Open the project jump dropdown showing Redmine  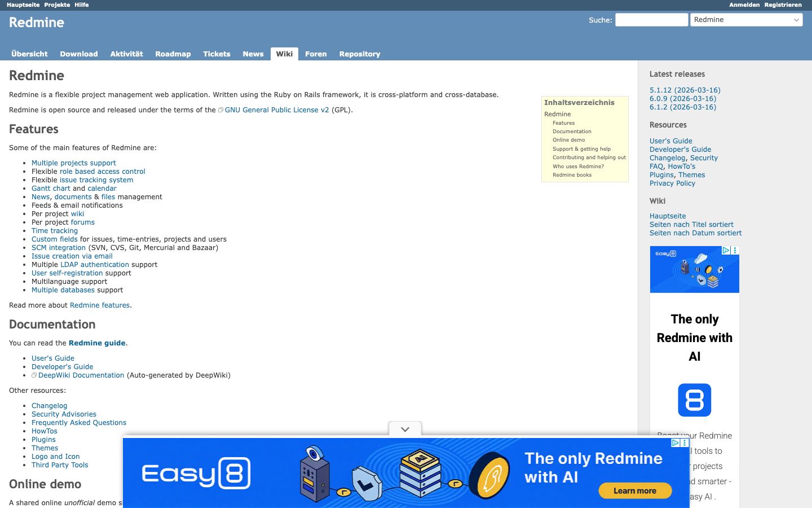[747, 20]
